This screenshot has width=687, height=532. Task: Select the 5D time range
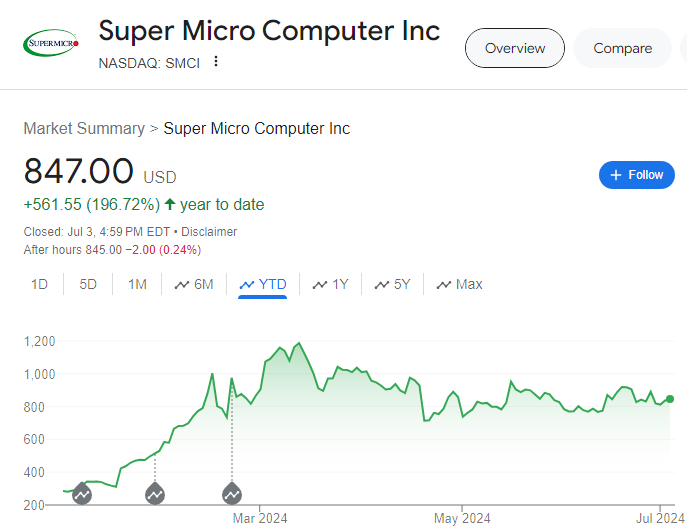[88, 284]
